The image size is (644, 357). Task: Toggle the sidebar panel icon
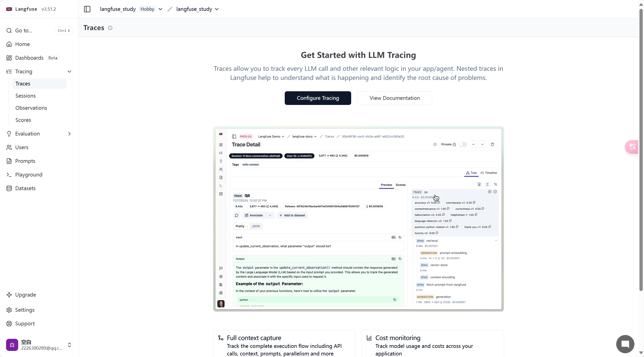[x=87, y=9]
